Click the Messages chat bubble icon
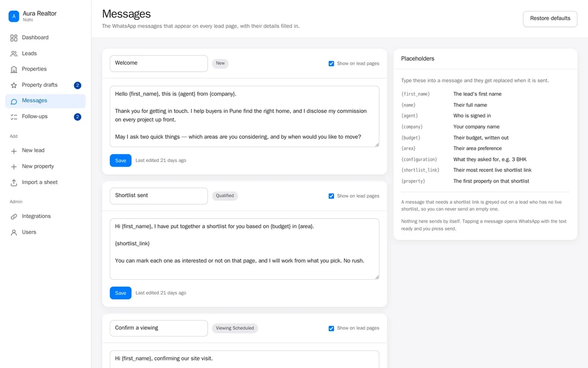This screenshot has width=588, height=368. point(14,101)
